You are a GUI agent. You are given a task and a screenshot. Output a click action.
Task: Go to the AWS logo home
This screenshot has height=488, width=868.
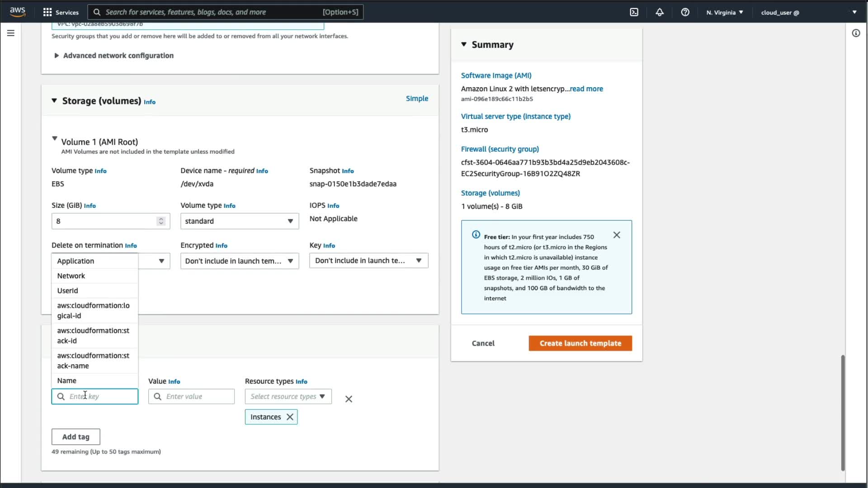(x=18, y=12)
